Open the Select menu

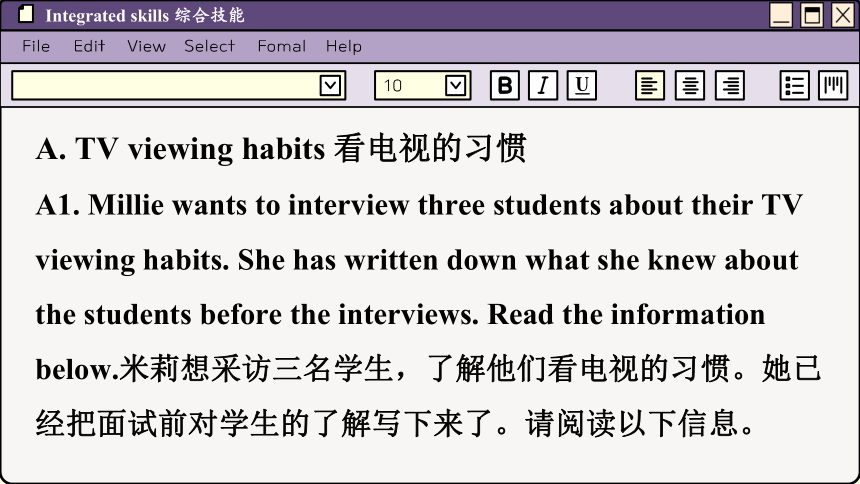tap(210, 46)
